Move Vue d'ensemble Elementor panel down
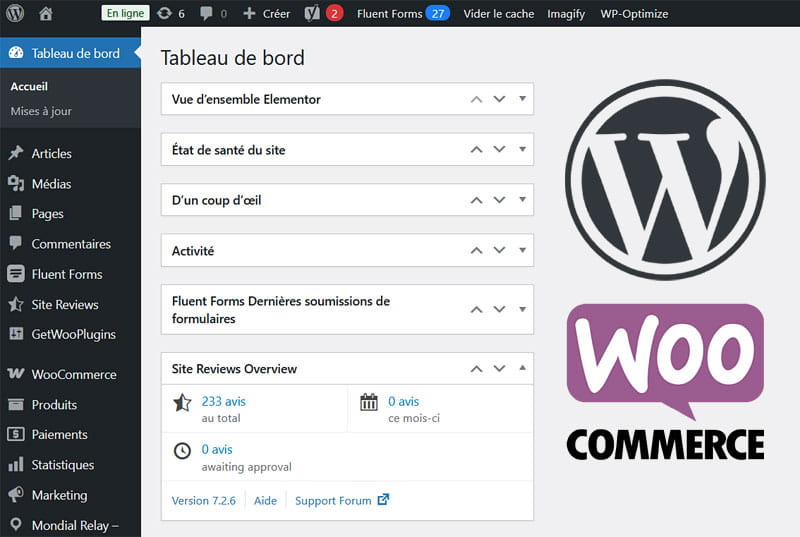 [499, 99]
